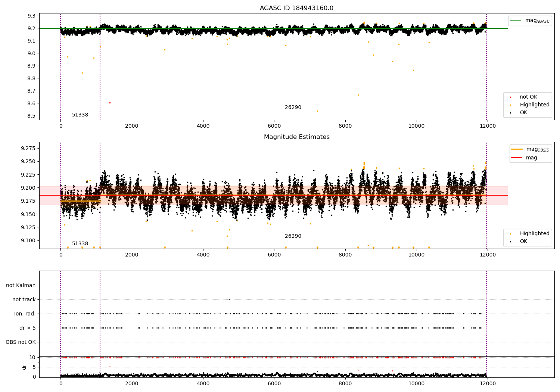
Task: Click "12000" x-tick under the Magnitude Estimates plot
Action: pyautogui.click(x=488, y=255)
